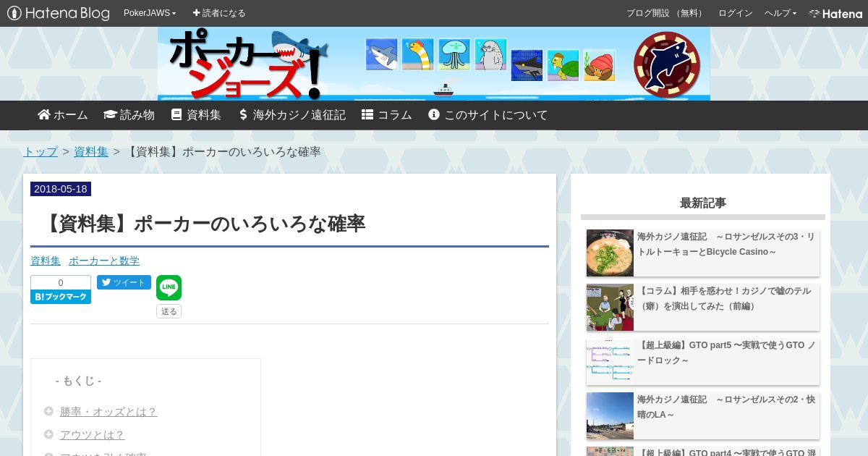Open article 【超上級編】GTO part5 ノードロック

726,353
